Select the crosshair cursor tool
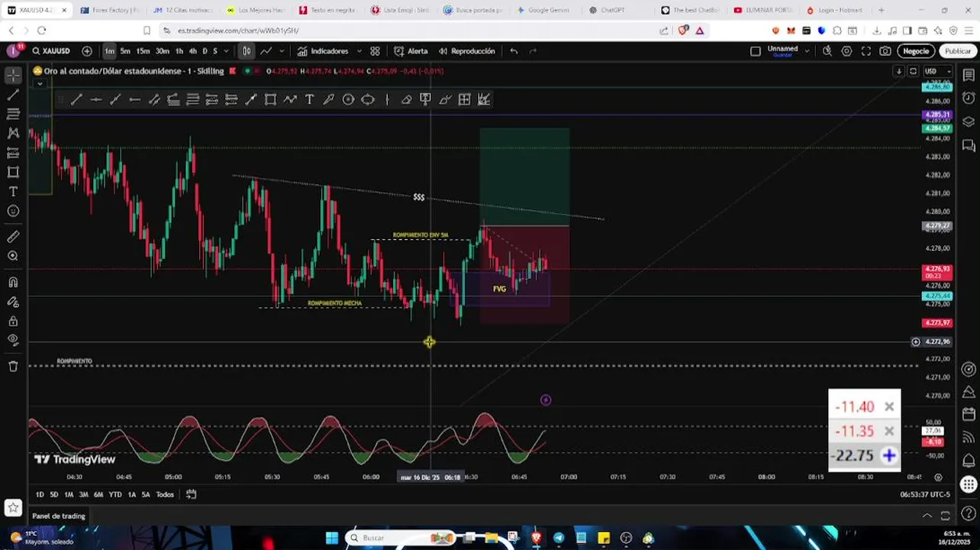Image resolution: width=980 pixels, height=550 pixels. point(13,75)
